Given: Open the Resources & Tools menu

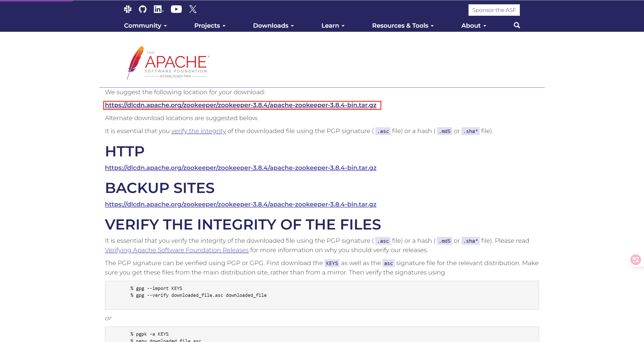Looking at the screenshot, I should (x=403, y=26).
